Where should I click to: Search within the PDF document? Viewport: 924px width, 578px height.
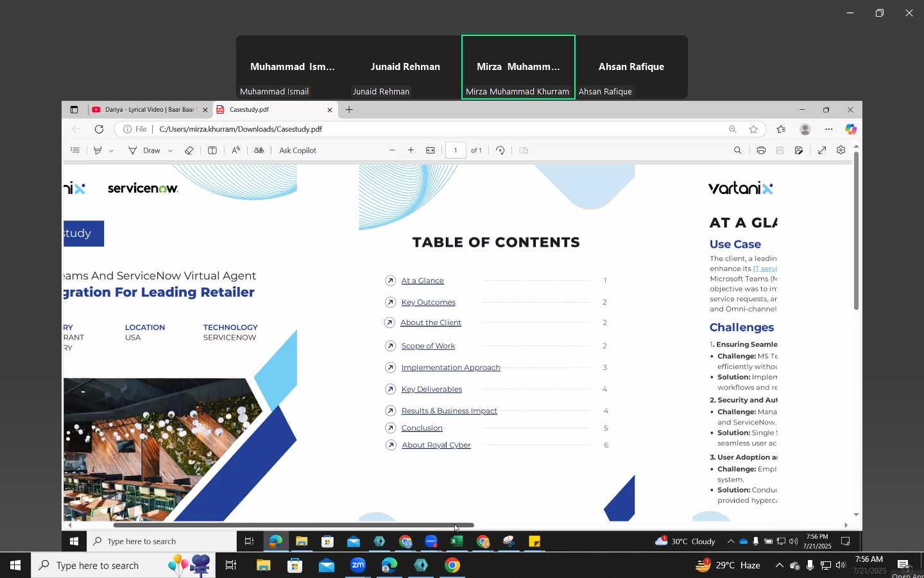tap(737, 150)
